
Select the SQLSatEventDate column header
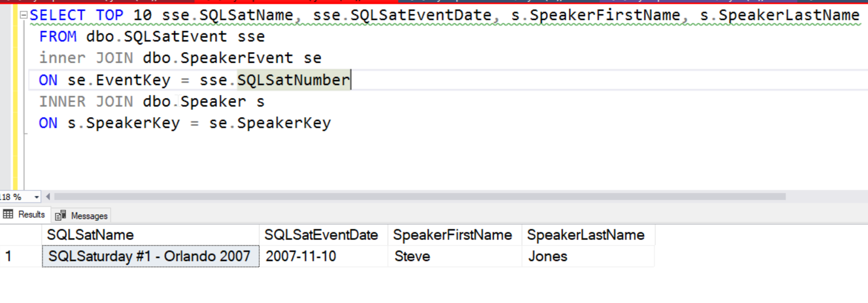tap(323, 235)
